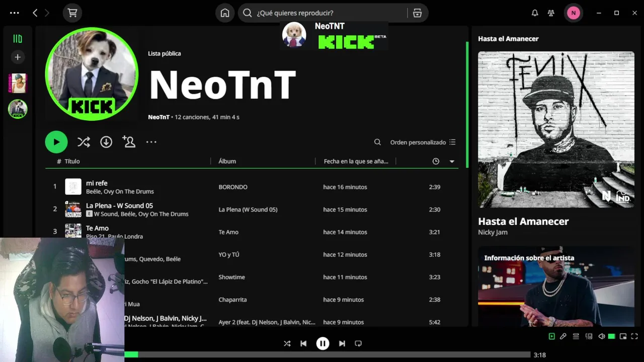Open album link 'La Plena (W Sound 05)'
Viewport: 644px width, 362px height.
248,210
